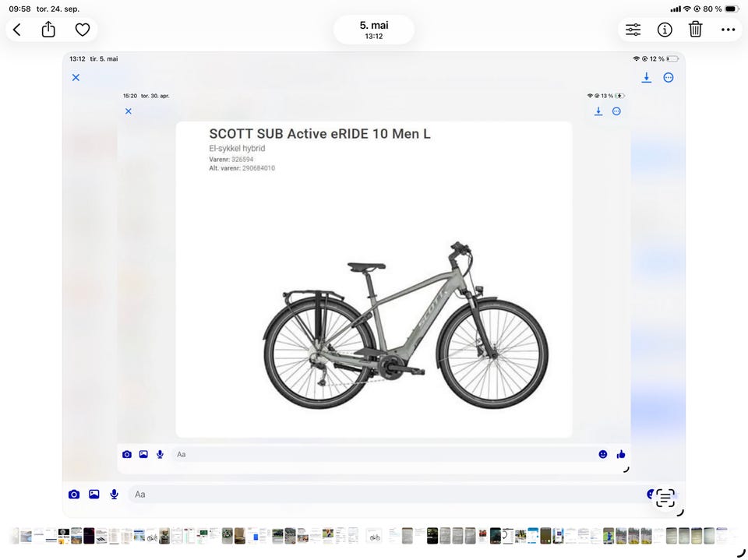Tap the microphone icon in the 15:20 screenshot's message bar
Image resolution: width=748 pixels, height=560 pixels.
(160, 454)
